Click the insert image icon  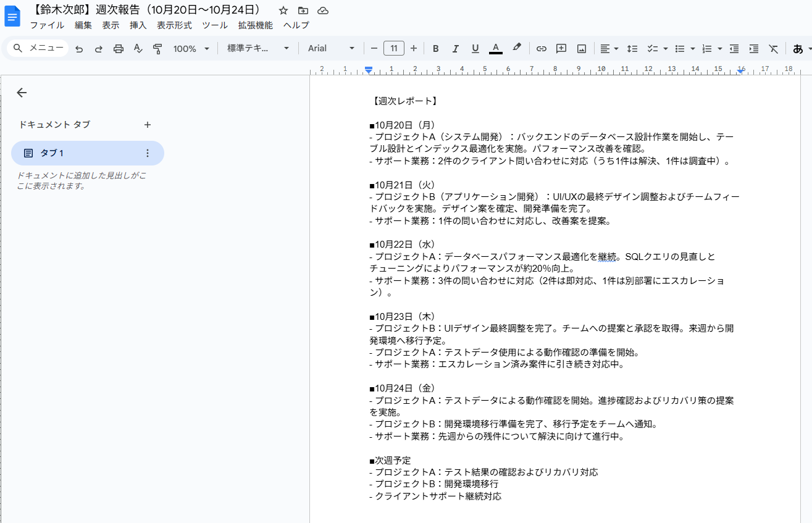[581, 49]
